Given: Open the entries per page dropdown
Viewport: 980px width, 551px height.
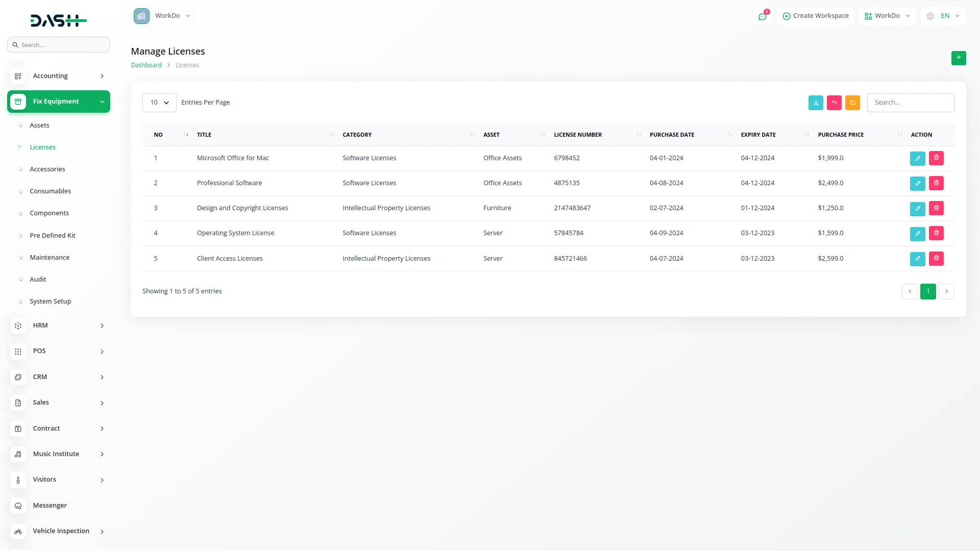Looking at the screenshot, I should [159, 103].
